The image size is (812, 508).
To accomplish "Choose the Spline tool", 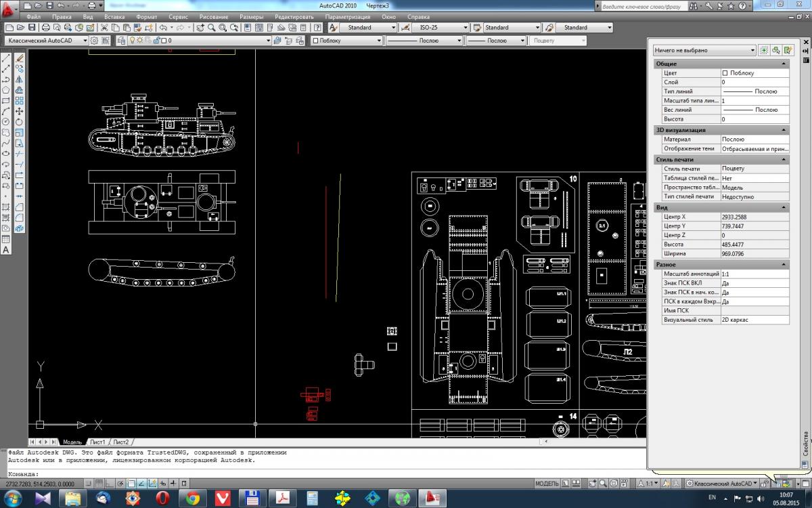I will point(6,142).
